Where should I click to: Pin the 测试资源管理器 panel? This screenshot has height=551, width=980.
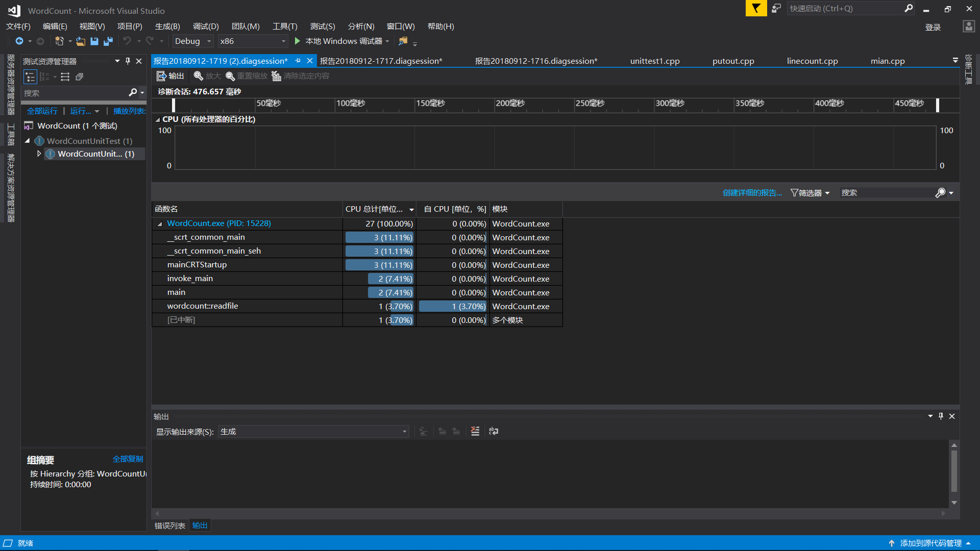[x=128, y=61]
